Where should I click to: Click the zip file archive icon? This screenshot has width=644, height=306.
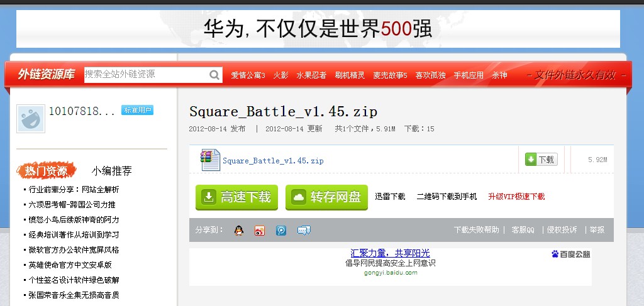coord(210,160)
